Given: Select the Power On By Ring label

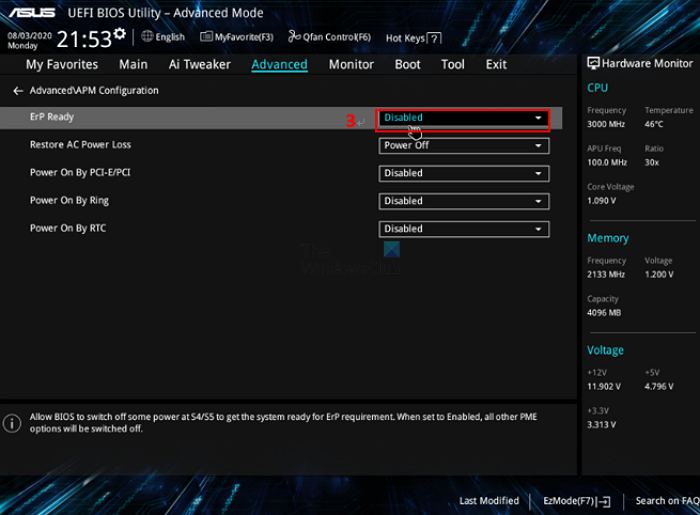Looking at the screenshot, I should click(69, 200).
